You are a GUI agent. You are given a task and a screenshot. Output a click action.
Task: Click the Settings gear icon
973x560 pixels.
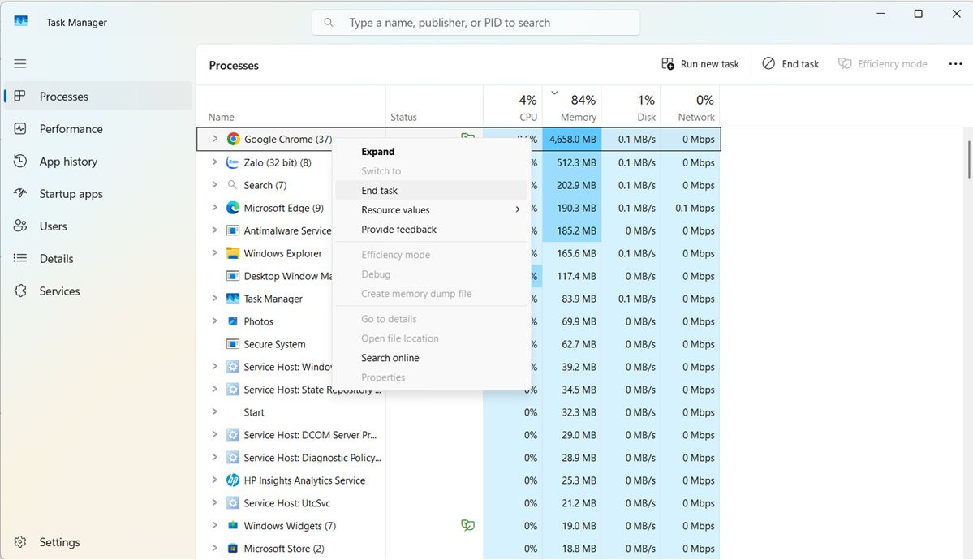click(x=19, y=542)
